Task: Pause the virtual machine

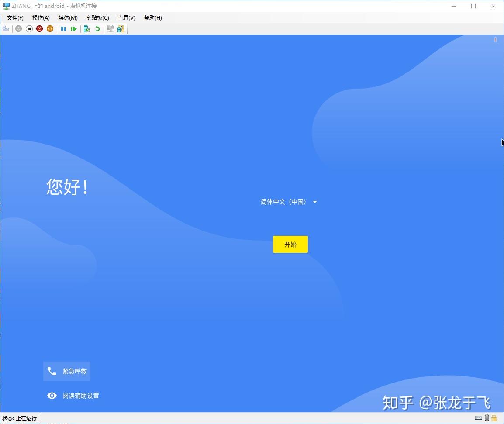Action: pos(63,29)
